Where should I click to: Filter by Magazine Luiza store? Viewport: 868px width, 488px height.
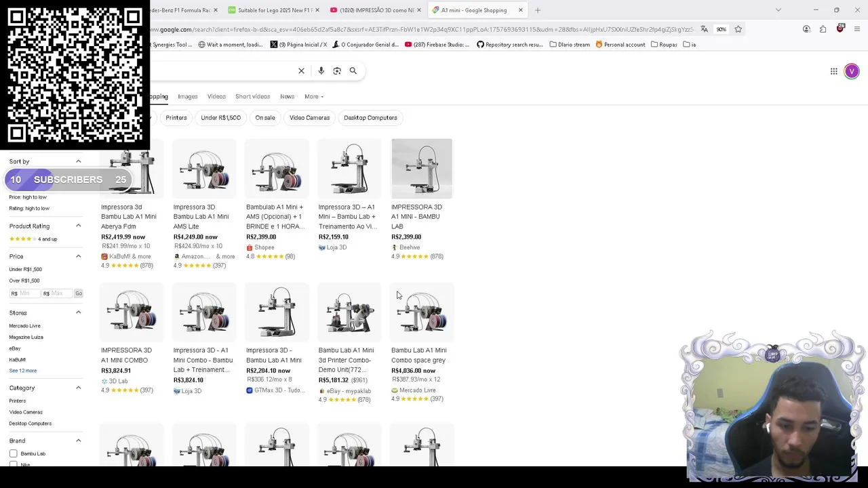[x=26, y=338]
